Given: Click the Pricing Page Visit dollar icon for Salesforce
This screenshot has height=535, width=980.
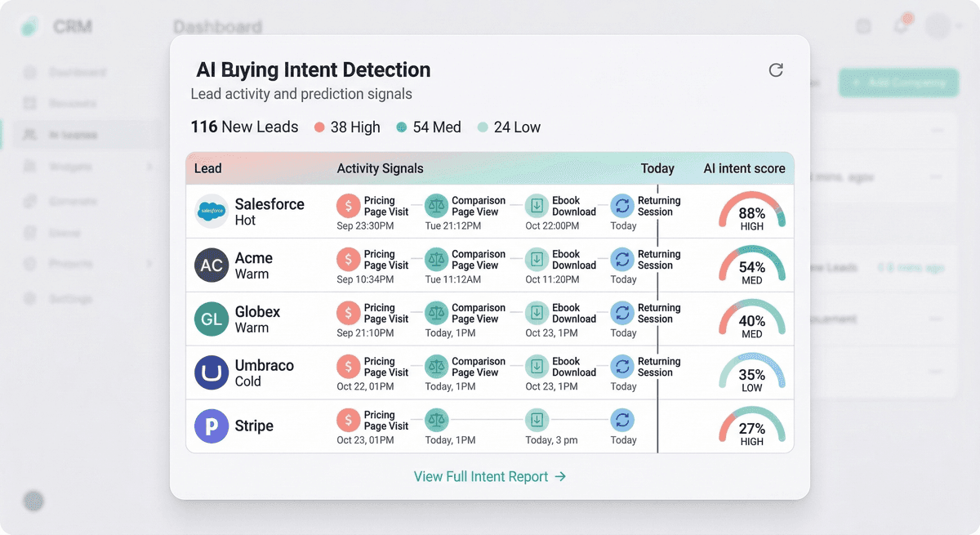Looking at the screenshot, I should coord(350,205).
